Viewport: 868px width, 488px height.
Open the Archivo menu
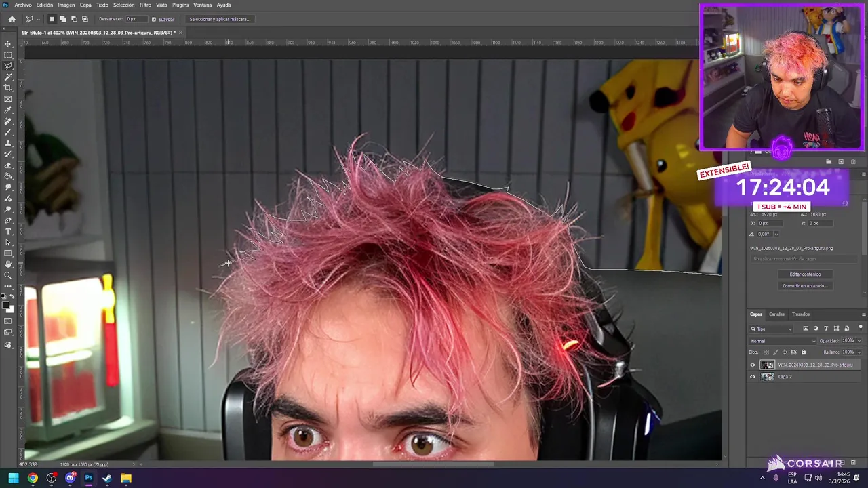pyautogui.click(x=23, y=5)
